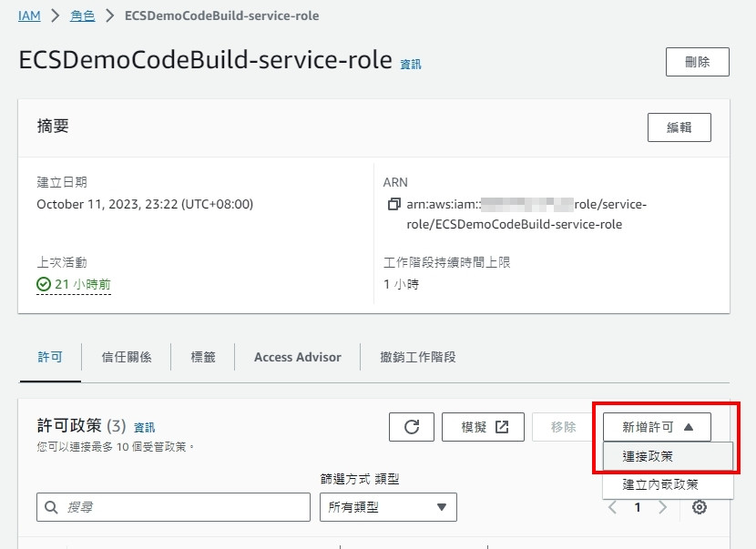The height and width of the screenshot is (549, 756).
Task: Click the 摘要 heading
Action: pyautogui.click(x=53, y=127)
